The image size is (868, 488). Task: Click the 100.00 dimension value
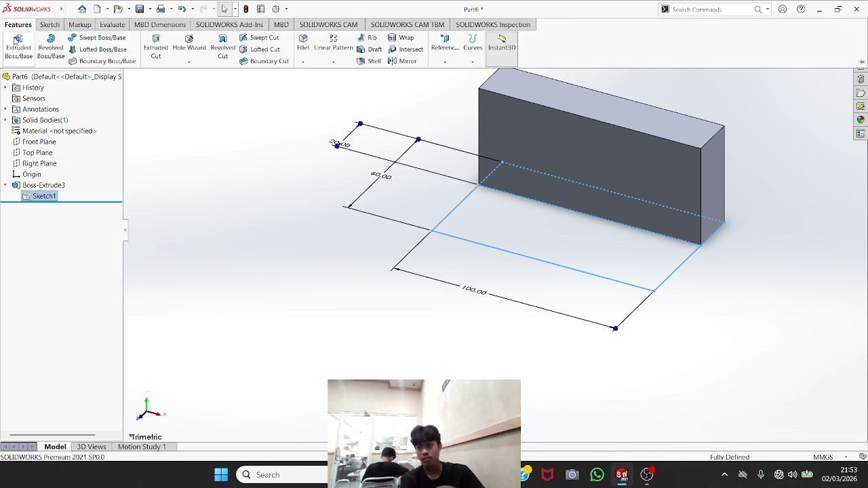pyautogui.click(x=474, y=290)
